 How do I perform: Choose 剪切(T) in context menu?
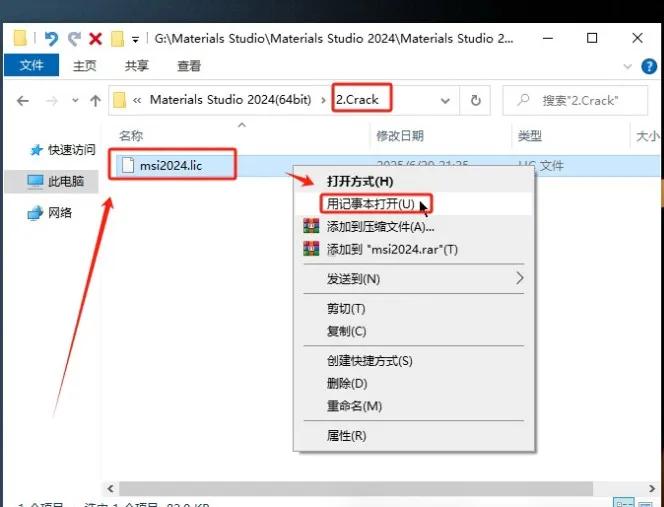(x=346, y=309)
